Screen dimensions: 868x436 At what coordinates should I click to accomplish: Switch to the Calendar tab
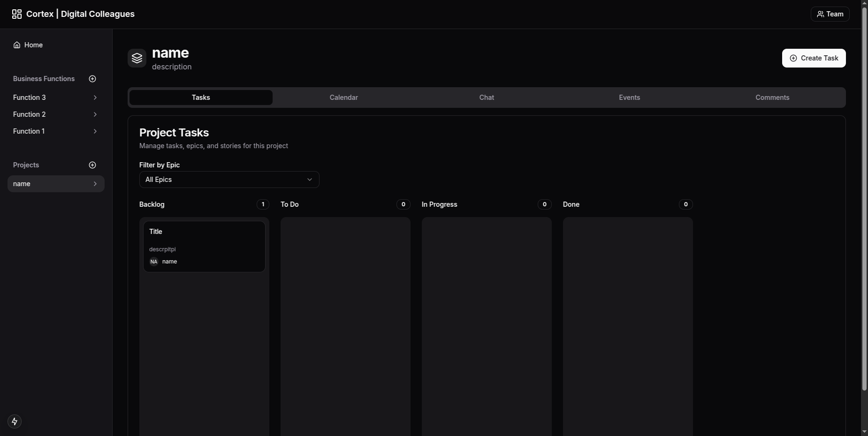tap(343, 98)
